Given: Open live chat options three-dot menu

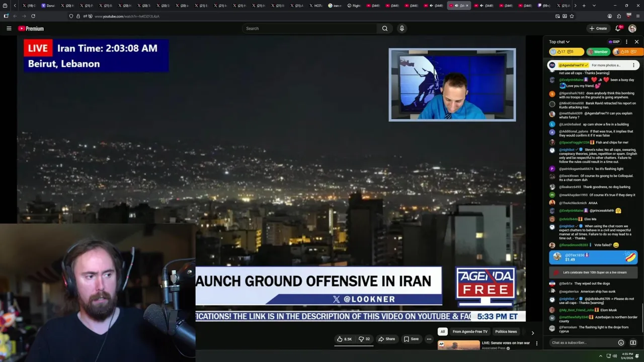Looking at the screenshot, I should 626,42.
